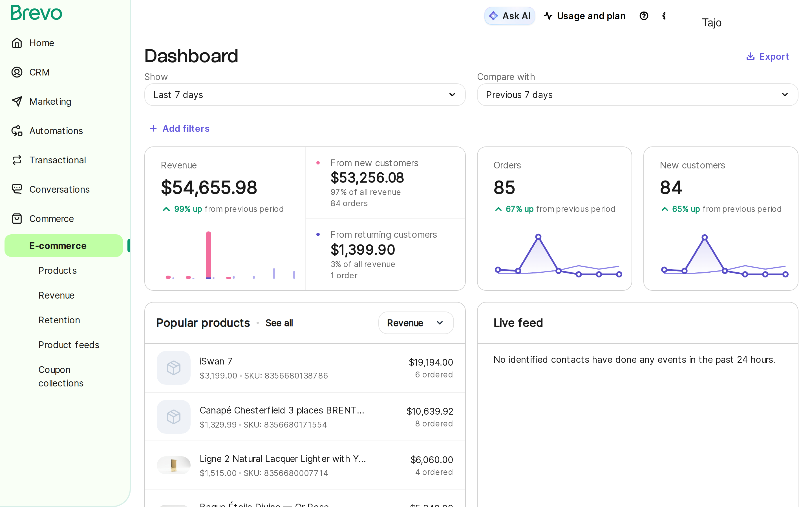Open Usage and plan

(584, 16)
